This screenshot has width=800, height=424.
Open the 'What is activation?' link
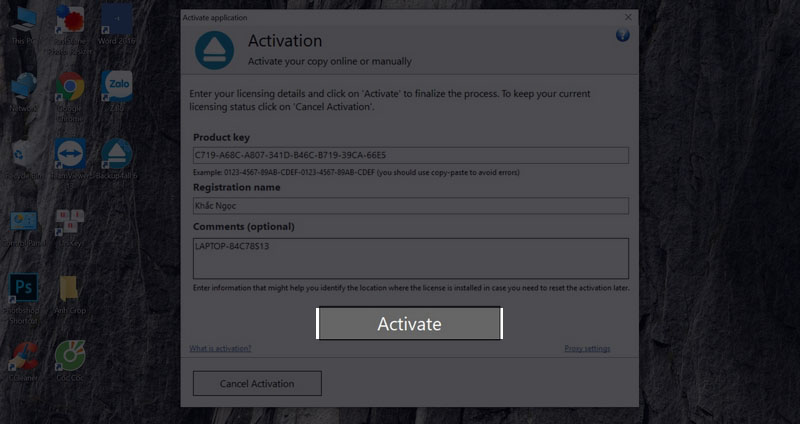pyautogui.click(x=220, y=348)
